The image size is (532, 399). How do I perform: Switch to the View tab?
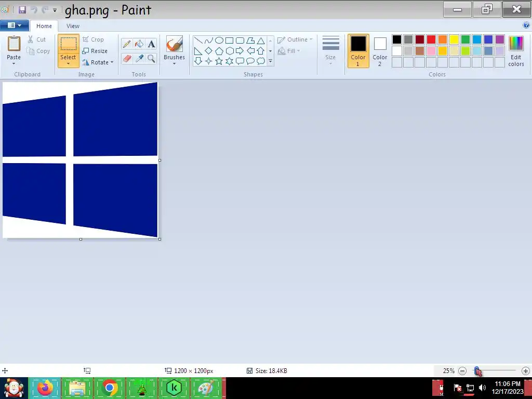73,26
